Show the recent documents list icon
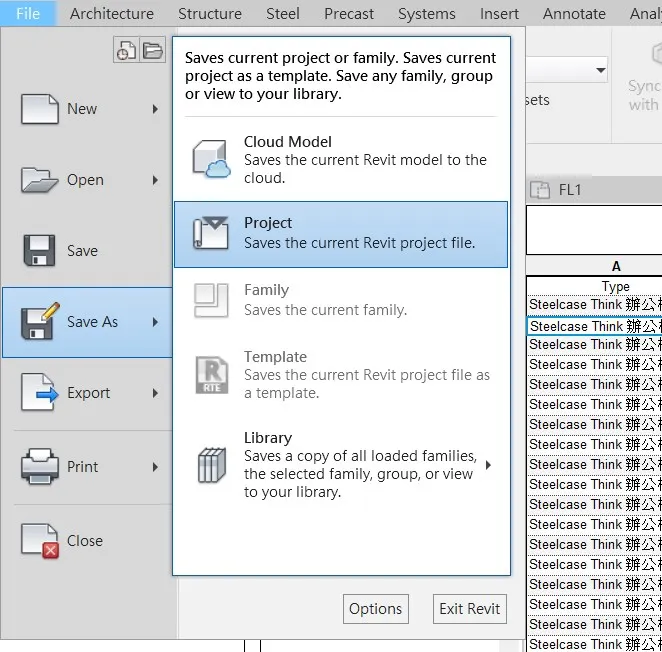The width and height of the screenshot is (662, 652). (126, 50)
